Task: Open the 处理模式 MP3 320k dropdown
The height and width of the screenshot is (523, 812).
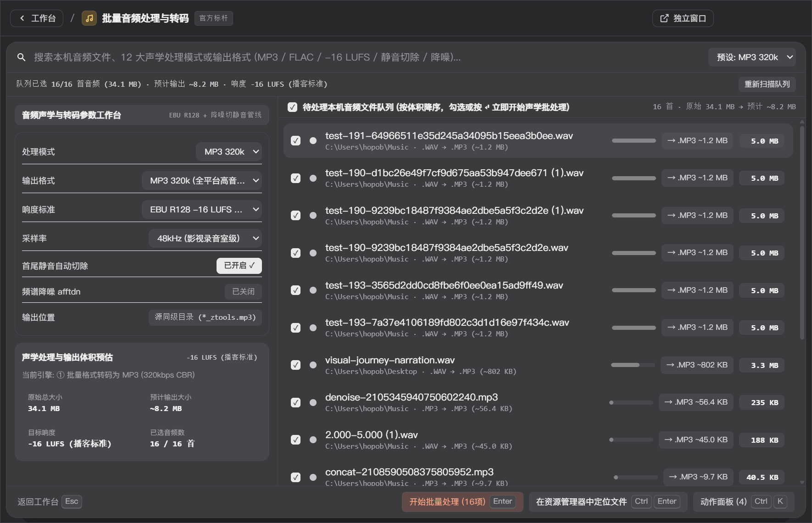Action: coord(229,152)
